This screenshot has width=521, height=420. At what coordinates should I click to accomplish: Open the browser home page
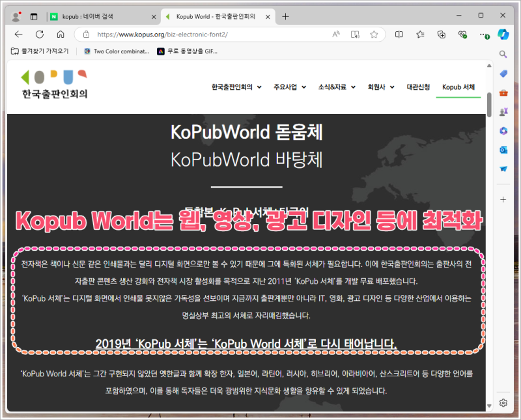(61, 35)
